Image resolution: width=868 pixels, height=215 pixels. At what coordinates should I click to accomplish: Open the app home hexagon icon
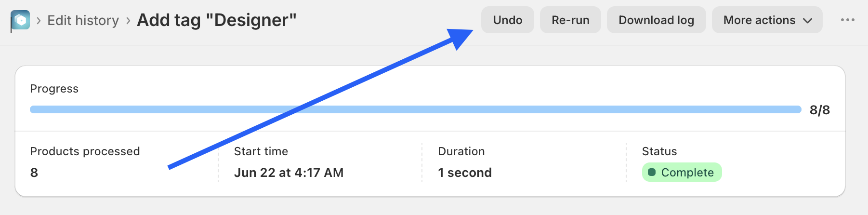[x=20, y=20]
